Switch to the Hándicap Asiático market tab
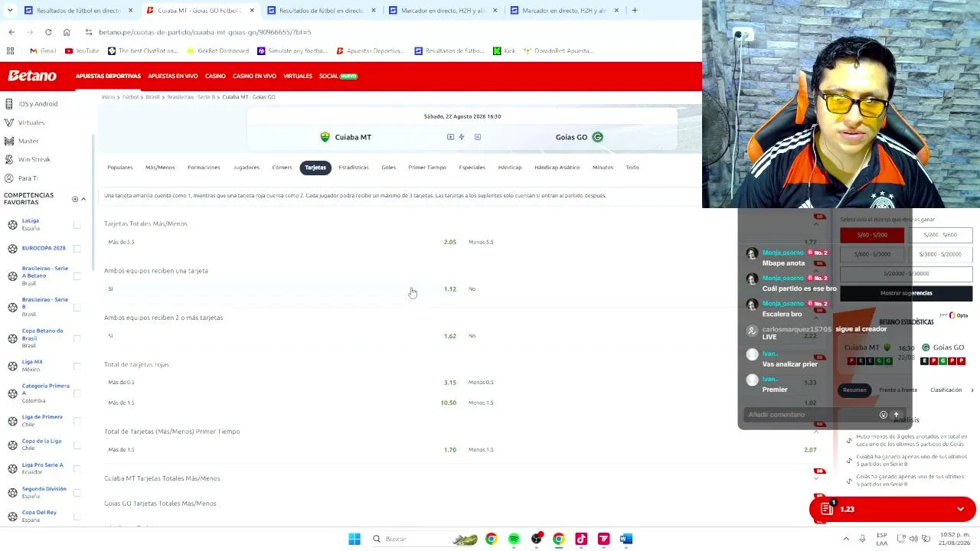 [x=557, y=168]
